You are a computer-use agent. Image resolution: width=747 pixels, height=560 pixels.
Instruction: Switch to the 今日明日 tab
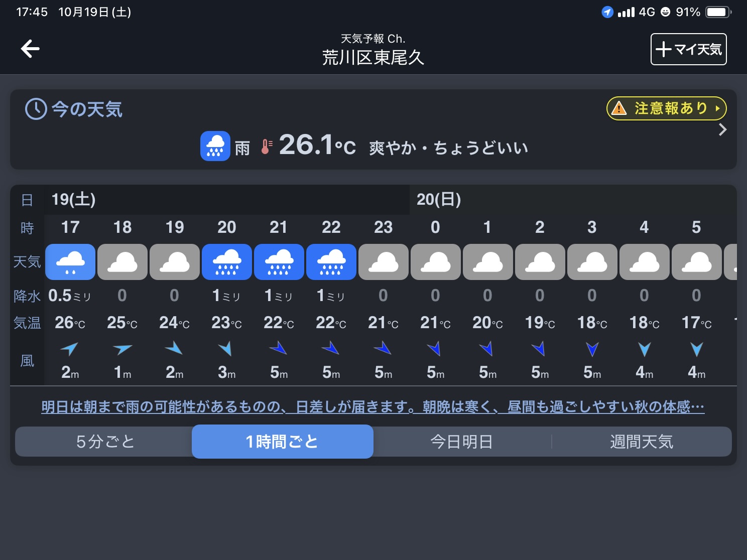(x=461, y=442)
